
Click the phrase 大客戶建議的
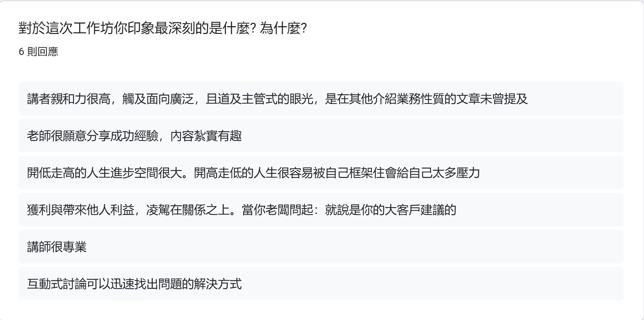click(421, 210)
